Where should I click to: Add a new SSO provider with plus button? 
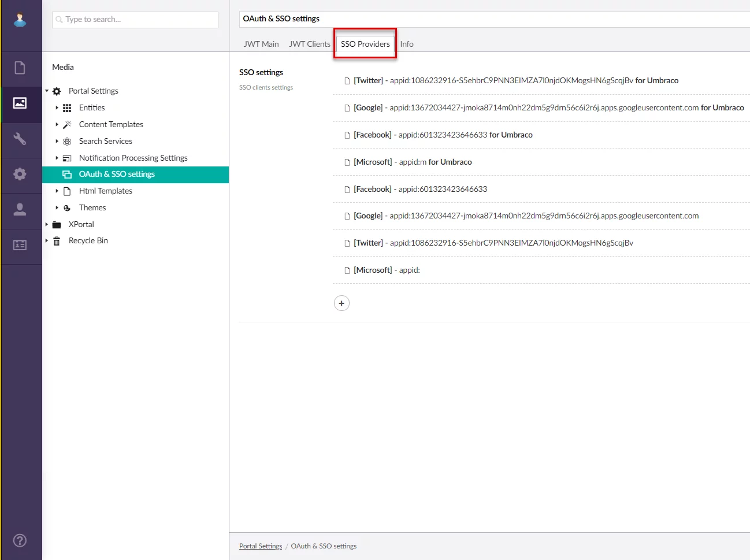(341, 303)
